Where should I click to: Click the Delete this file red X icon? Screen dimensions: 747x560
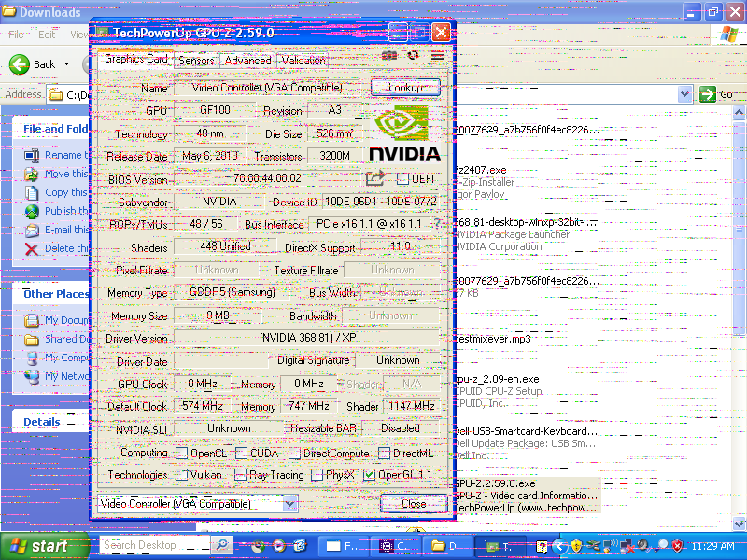tap(32, 249)
